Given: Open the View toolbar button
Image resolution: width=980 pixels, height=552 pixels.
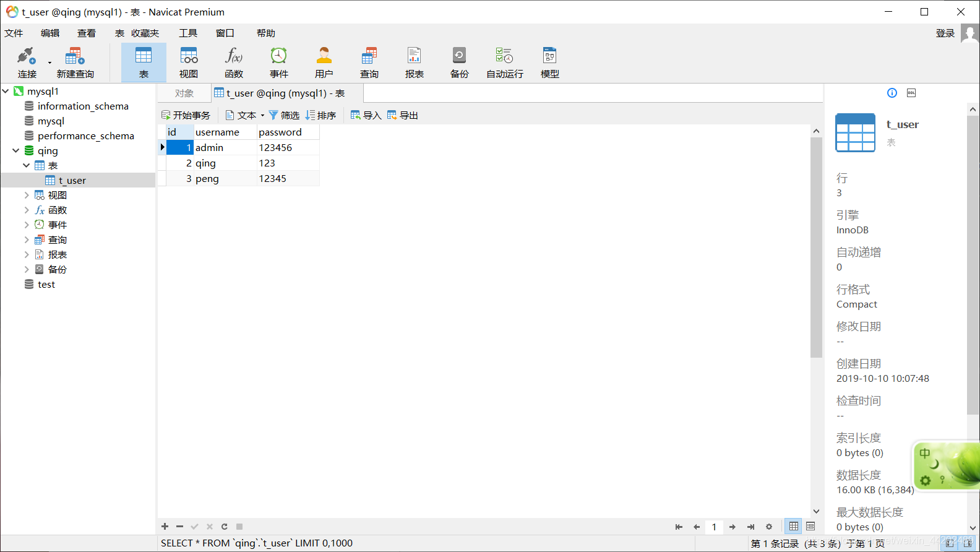Looking at the screenshot, I should [x=189, y=63].
